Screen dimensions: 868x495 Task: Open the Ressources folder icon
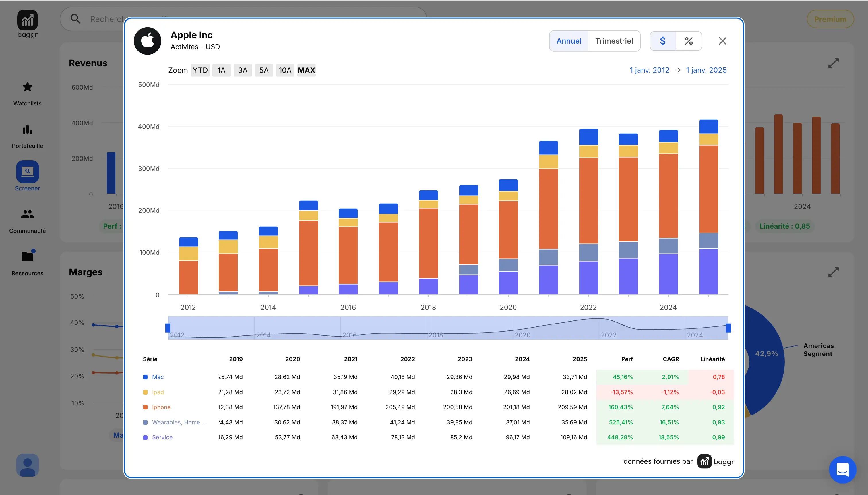click(x=27, y=257)
